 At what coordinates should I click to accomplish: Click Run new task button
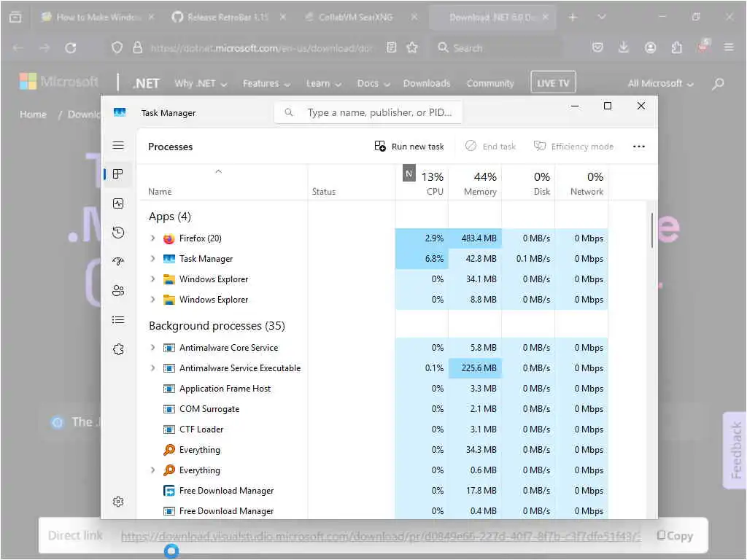point(409,146)
